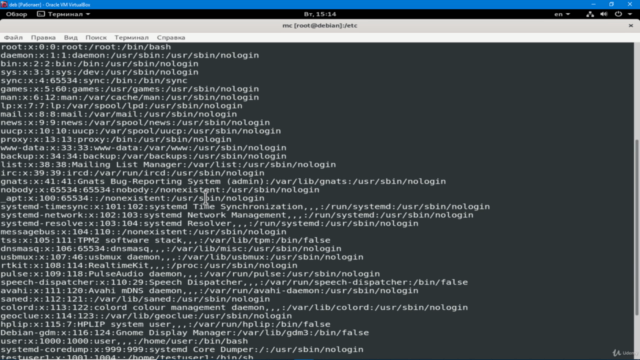Click the messagebus:x:104 line
640x360 pixels.
tap(144, 232)
